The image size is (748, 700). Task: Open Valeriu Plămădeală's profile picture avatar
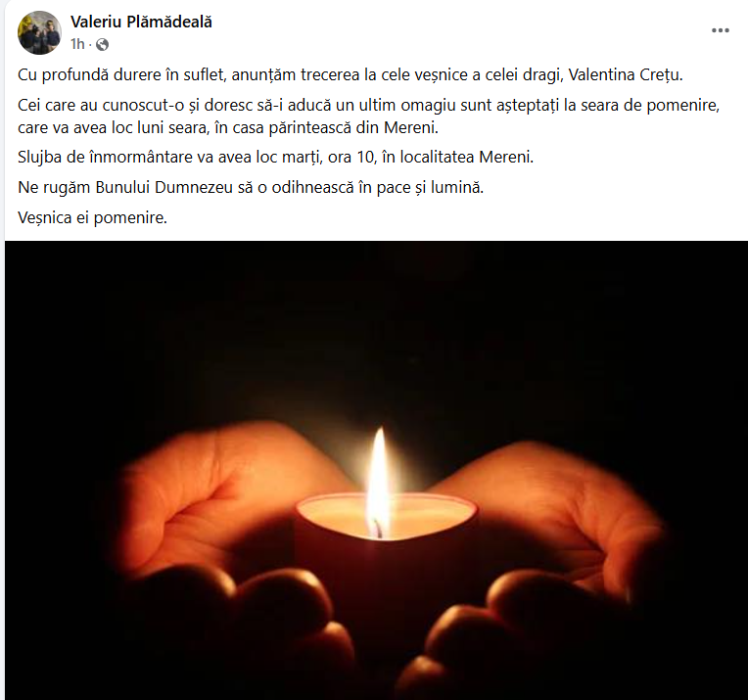tap(39, 32)
